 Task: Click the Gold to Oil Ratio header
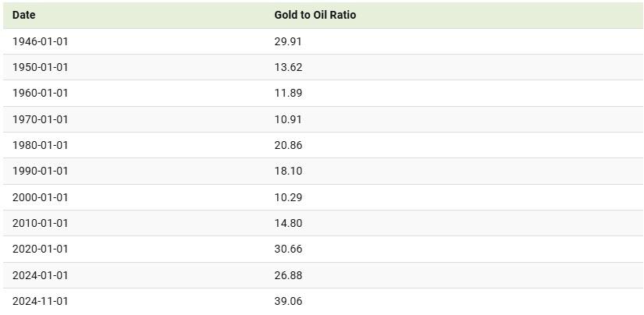(x=315, y=15)
